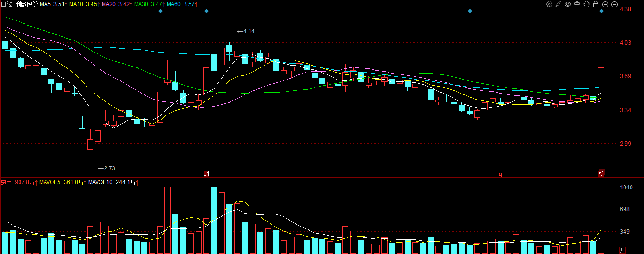Image resolution: width=644 pixels, height=254 pixels.
Task: Click the 698 volume axis value
Action: 625,210
